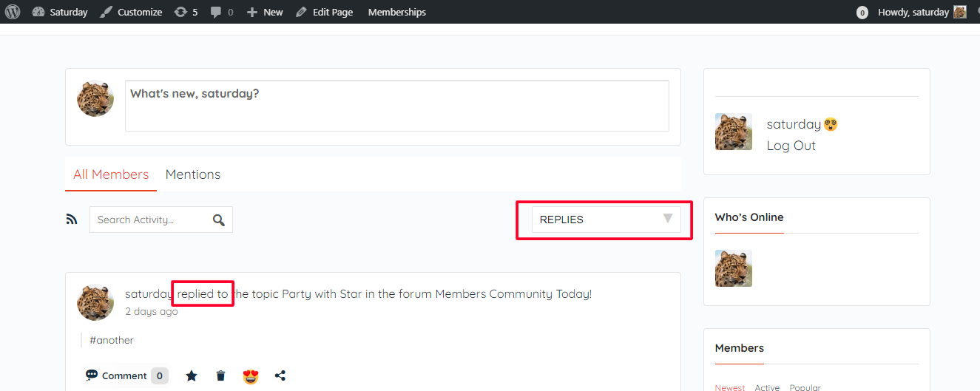Favorite the activity with star icon
Image resolution: width=980 pixels, height=391 pixels.
[x=192, y=375]
